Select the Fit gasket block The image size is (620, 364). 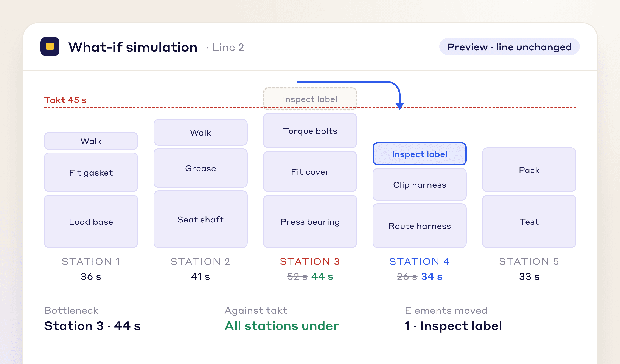91,173
